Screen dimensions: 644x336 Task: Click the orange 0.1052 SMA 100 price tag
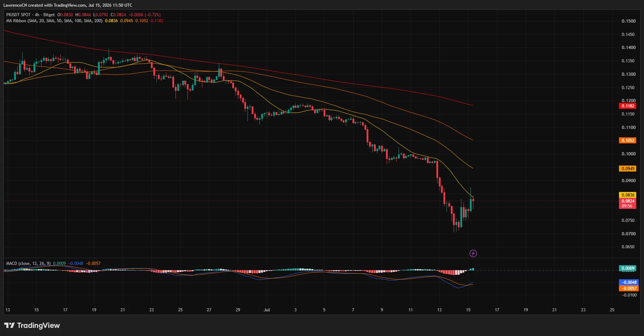click(628, 141)
